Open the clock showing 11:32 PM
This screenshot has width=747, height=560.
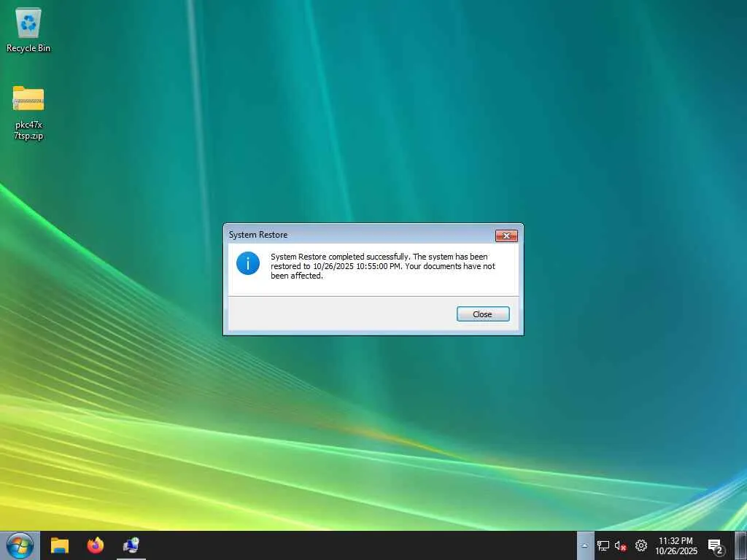coord(676,545)
